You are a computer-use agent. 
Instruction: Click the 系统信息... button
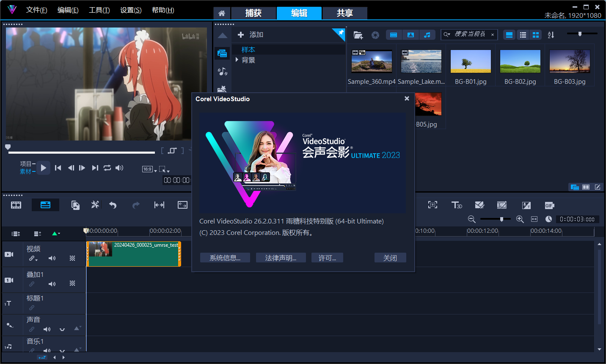pyautogui.click(x=225, y=258)
